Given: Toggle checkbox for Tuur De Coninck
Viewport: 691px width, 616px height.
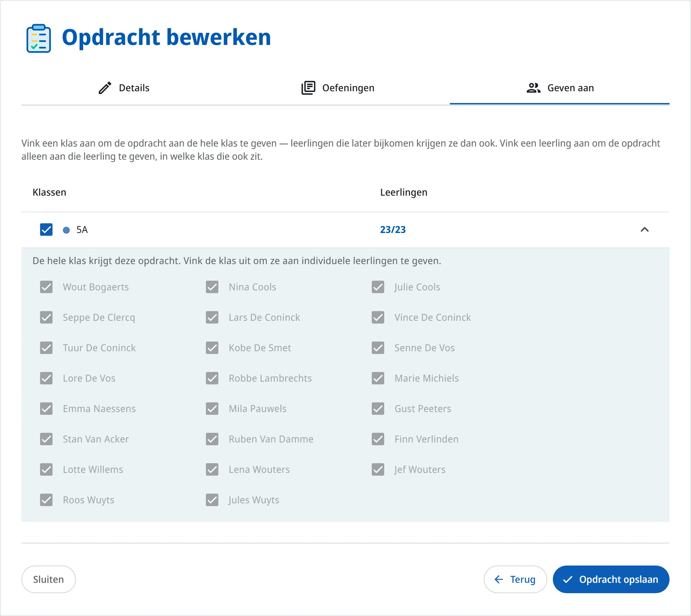Looking at the screenshot, I should pyautogui.click(x=46, y=348).
